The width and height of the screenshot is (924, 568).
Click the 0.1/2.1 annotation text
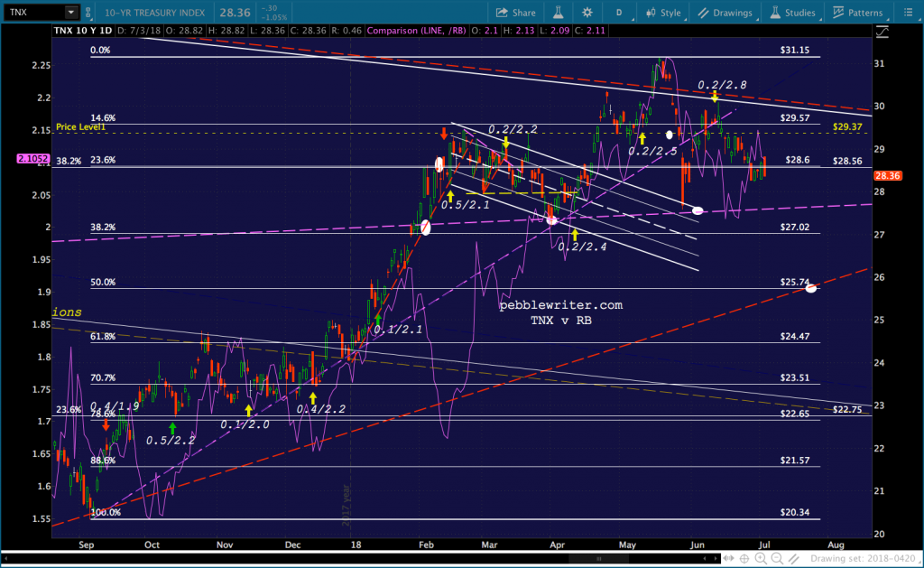(398, 329)
